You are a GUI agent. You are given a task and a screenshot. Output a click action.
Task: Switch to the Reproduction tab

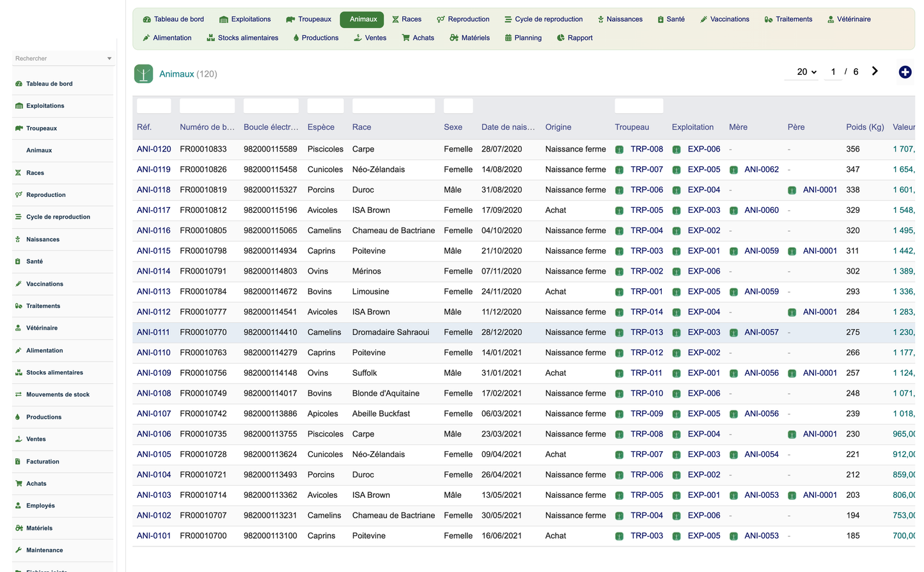pos(463,20)
